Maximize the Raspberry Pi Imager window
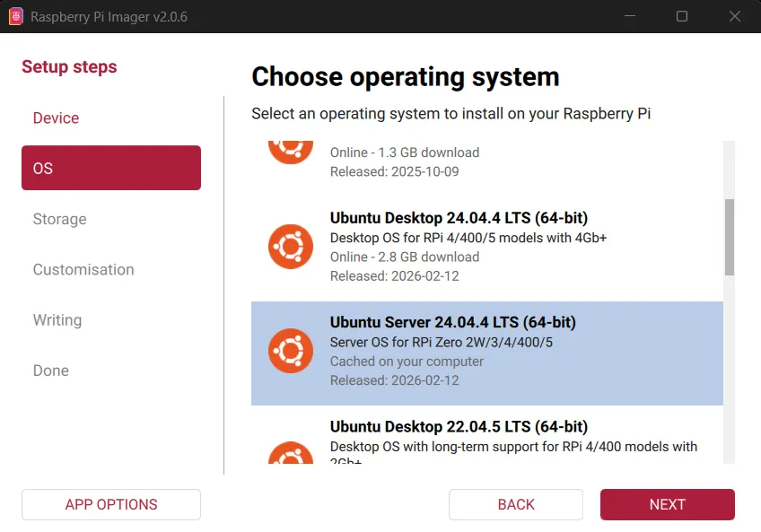 [682, 16]
